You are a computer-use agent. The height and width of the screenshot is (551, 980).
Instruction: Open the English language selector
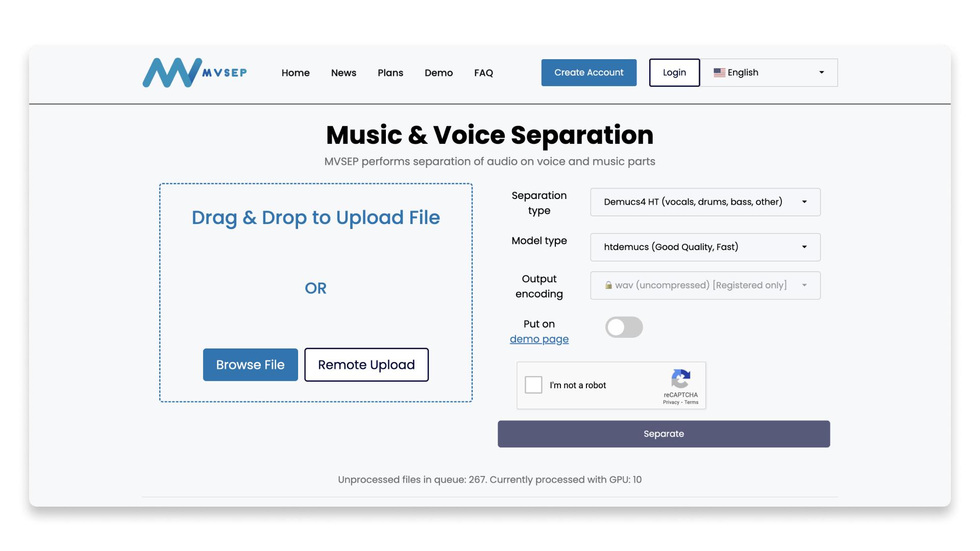point(768,72)
